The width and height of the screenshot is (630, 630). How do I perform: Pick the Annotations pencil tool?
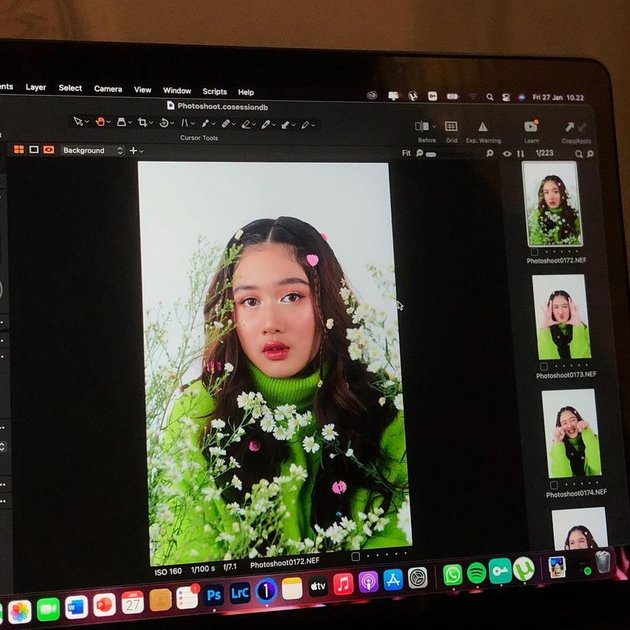click(x=305, y=125)
